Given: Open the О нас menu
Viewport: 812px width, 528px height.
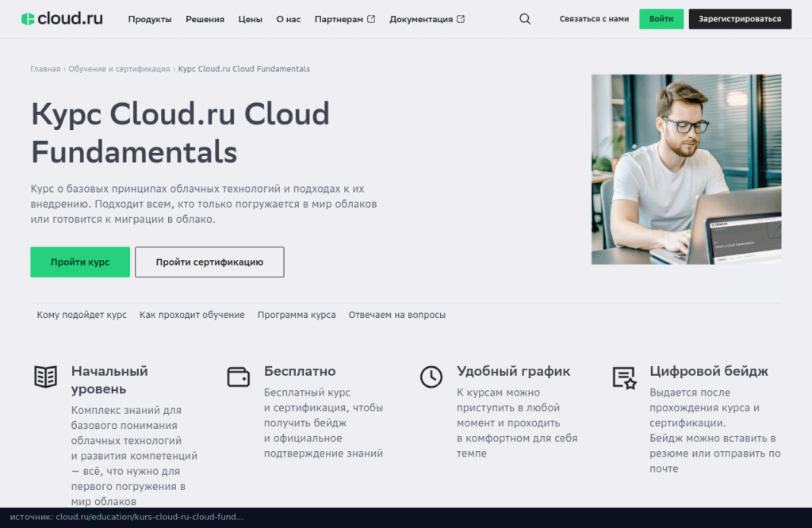Looking at the screenshot, I should click(x=289, y=19).
